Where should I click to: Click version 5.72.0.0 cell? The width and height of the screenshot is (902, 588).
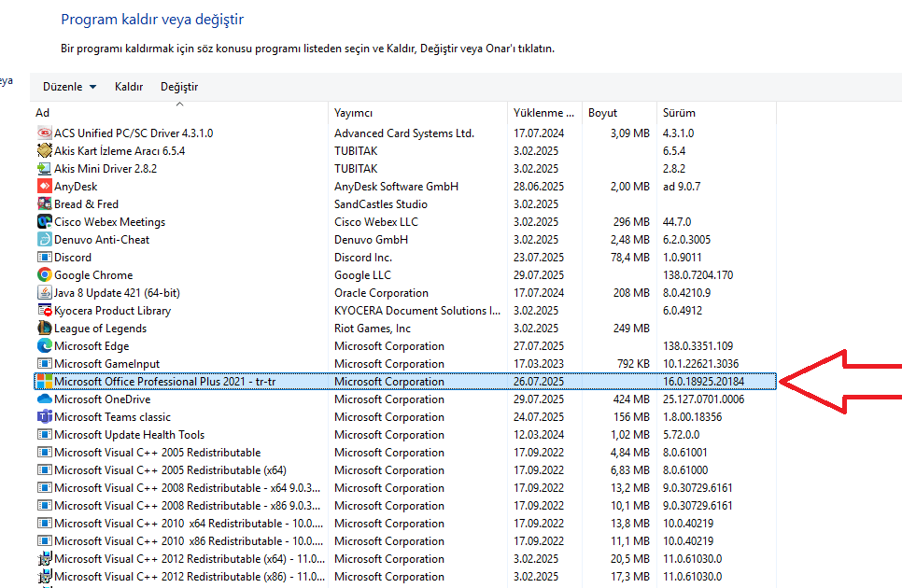click(x=681, y=435)
